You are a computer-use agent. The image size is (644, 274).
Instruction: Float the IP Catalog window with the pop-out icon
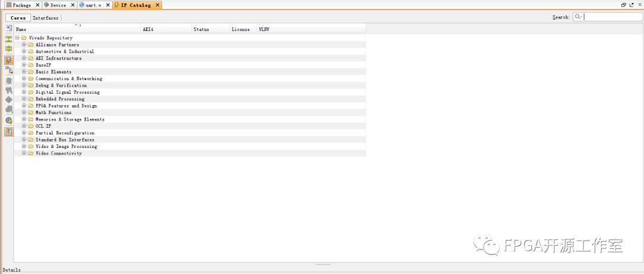[631, 5]
